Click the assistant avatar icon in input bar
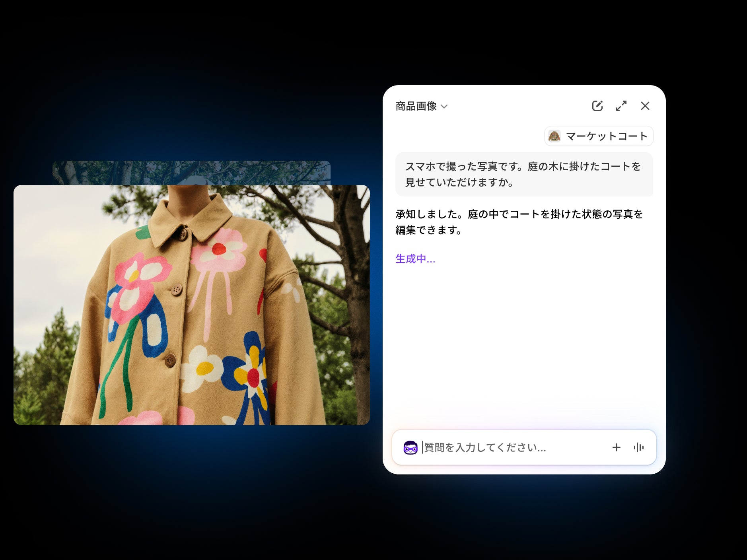The image size is (747, 560). [x=410, y=447]
